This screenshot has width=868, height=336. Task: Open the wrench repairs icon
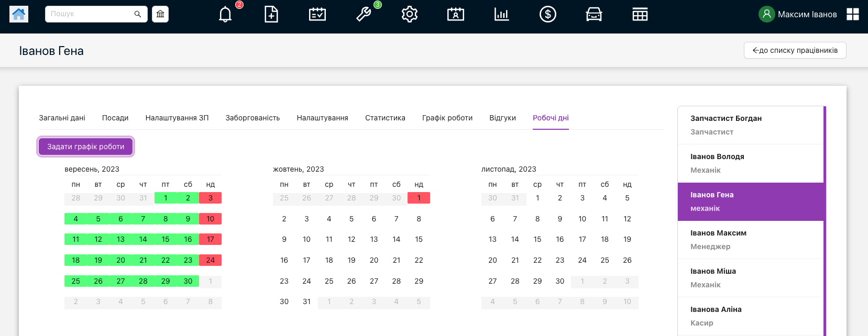tap(364, 14)
